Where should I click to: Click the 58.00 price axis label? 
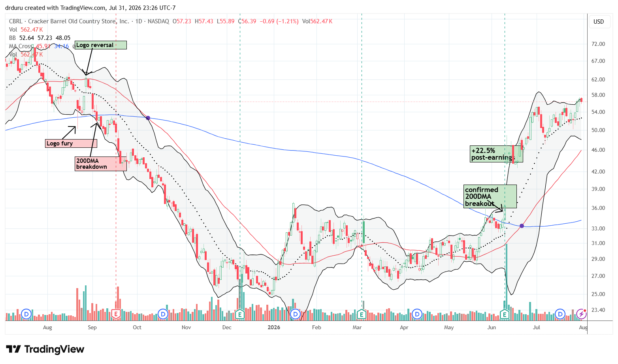pyautogui.click(x=598, y=95)
